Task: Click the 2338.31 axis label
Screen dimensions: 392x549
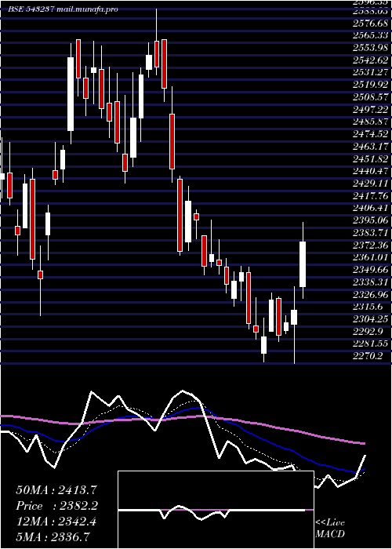Action: pyautogui.click(x=370, y=282)
